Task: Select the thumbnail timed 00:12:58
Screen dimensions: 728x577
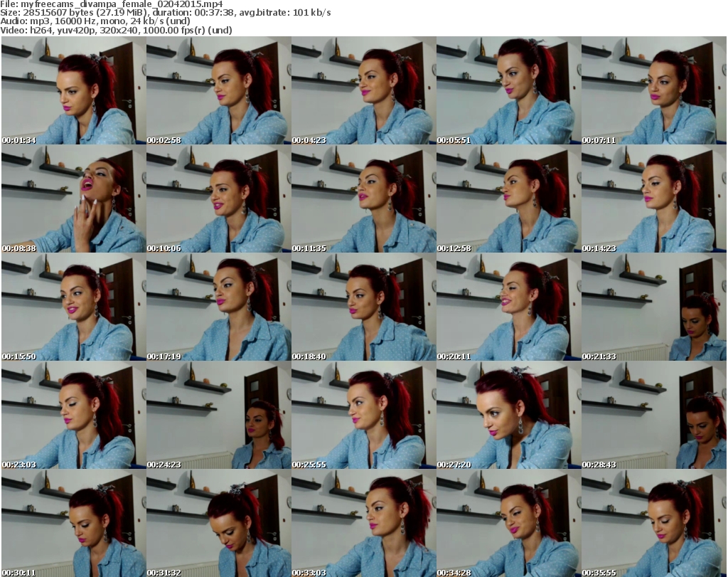Action: pos(508,198)
